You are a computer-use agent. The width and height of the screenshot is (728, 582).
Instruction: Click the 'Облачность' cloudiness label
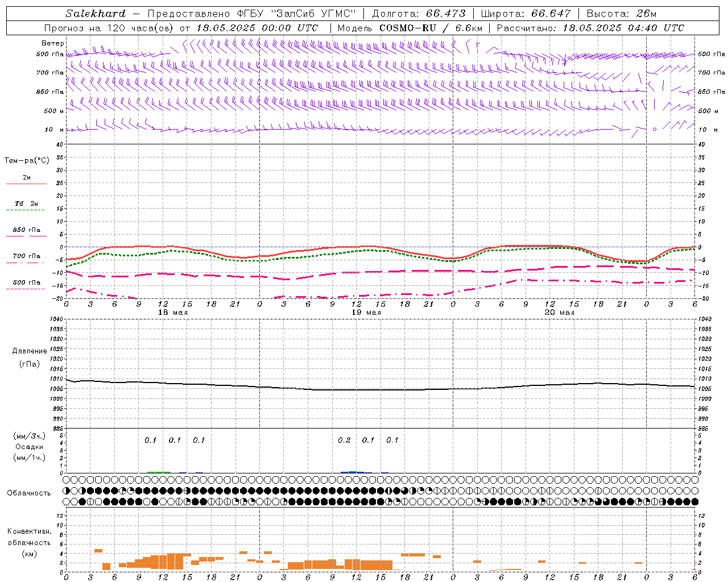(x=29, y=493)
